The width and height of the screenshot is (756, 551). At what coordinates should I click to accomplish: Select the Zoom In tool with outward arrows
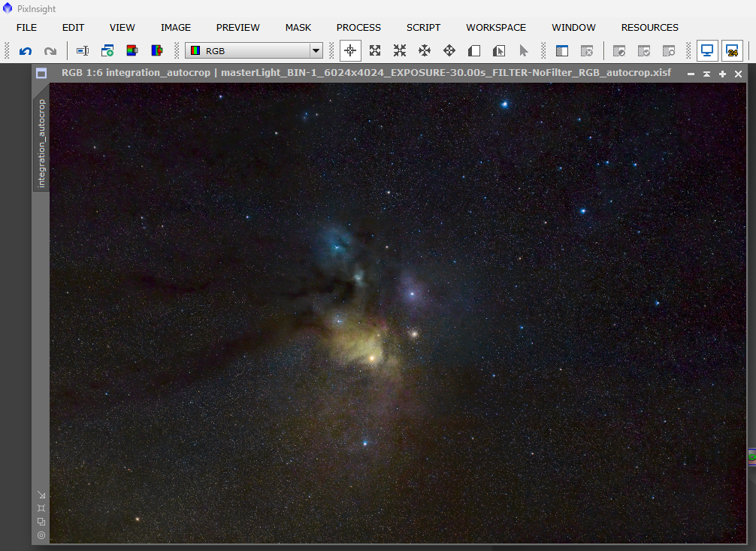point(375,50)
